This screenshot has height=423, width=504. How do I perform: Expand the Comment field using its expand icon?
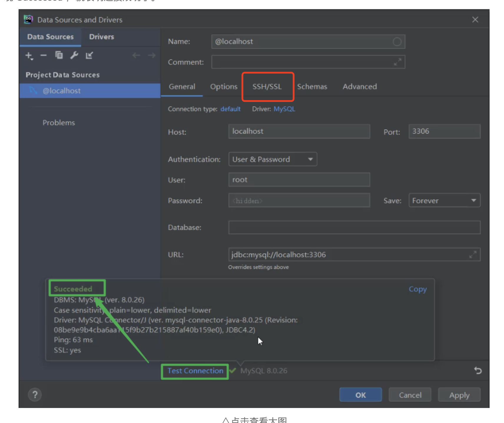(x=398, y=62)
